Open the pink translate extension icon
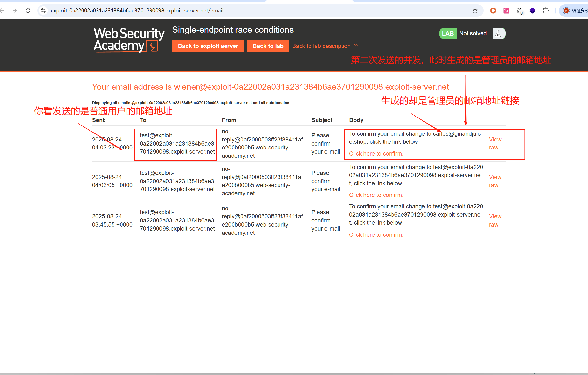The width and height of the screenshot is (588, 375). pos(506,10)
